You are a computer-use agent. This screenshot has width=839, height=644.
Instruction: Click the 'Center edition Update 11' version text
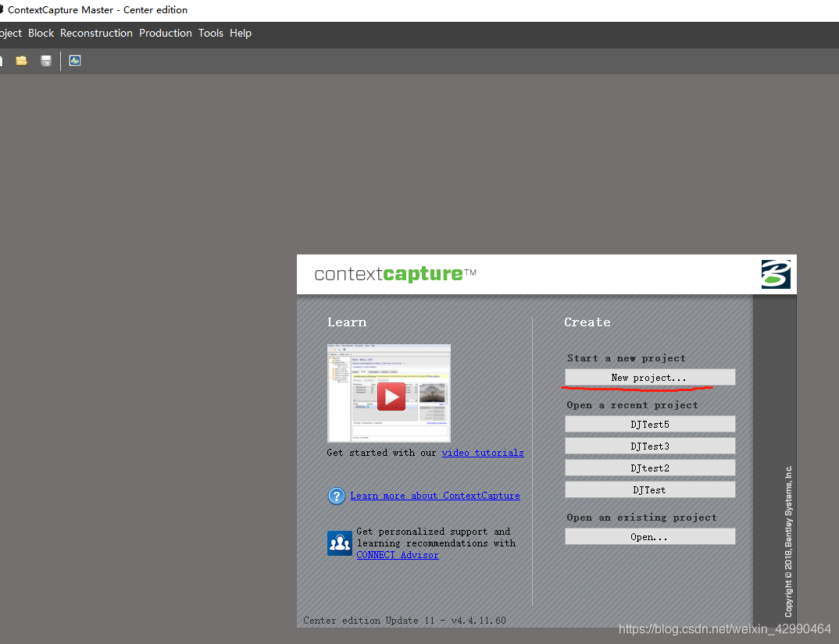pos(405,621)
